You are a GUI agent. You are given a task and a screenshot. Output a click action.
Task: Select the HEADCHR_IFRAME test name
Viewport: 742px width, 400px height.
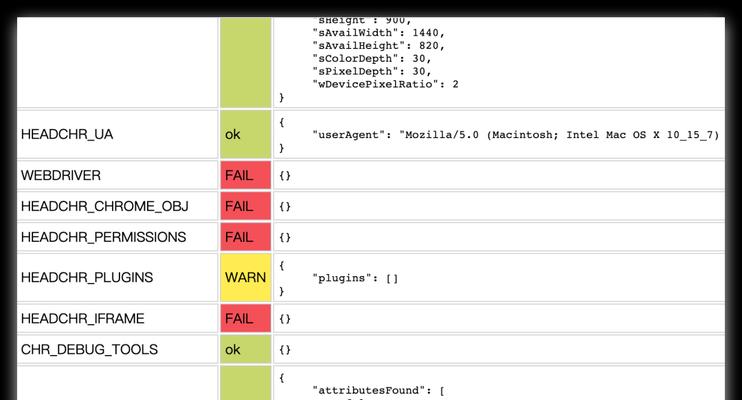tap(82, 319)
